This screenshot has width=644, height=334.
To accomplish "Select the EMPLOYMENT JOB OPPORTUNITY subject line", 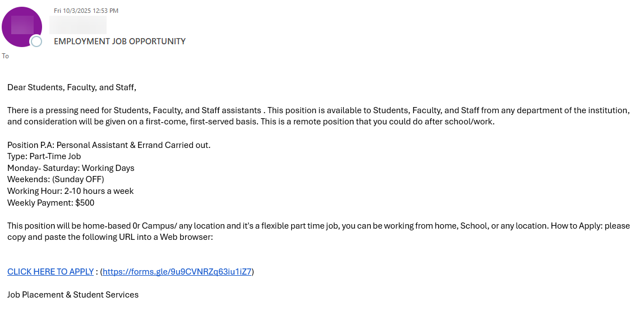I will (x=119, y=41).
